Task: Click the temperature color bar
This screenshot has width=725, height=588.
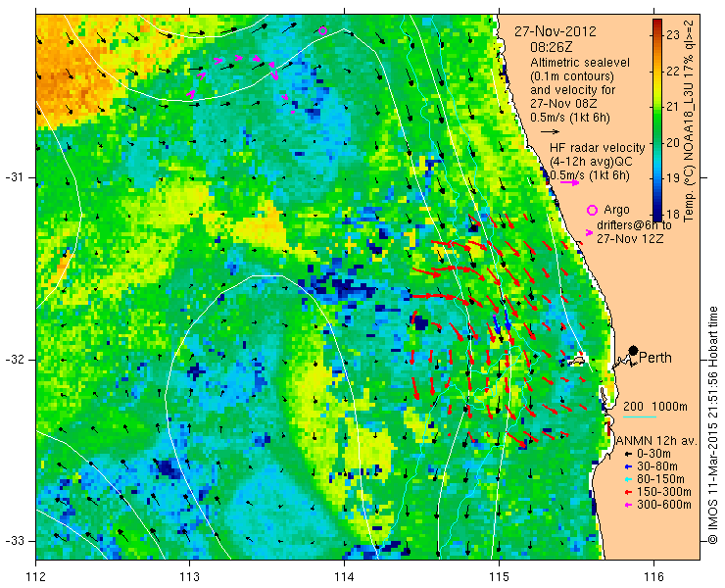Action: 657,121
